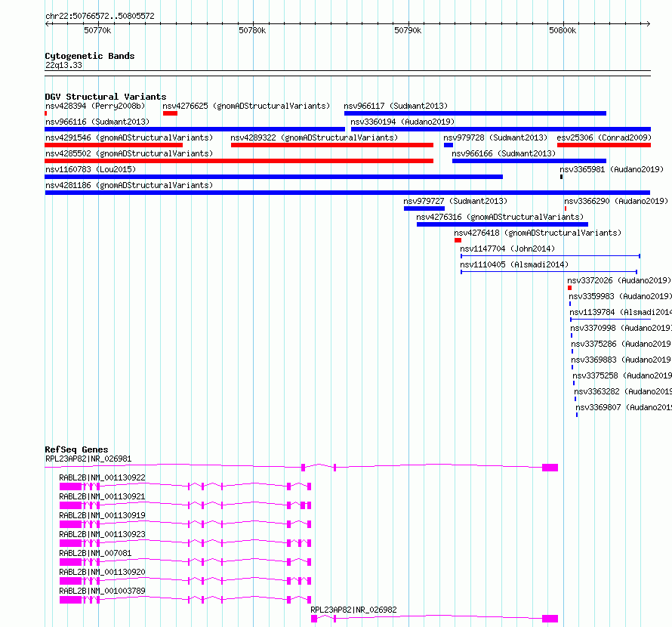This screenshot has width=672, height=627.
Task: Click the 50800k ruler position
Action: (563, 30)
